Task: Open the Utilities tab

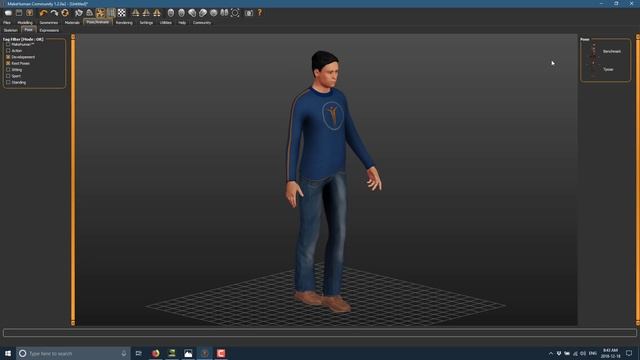Action: 166,23
